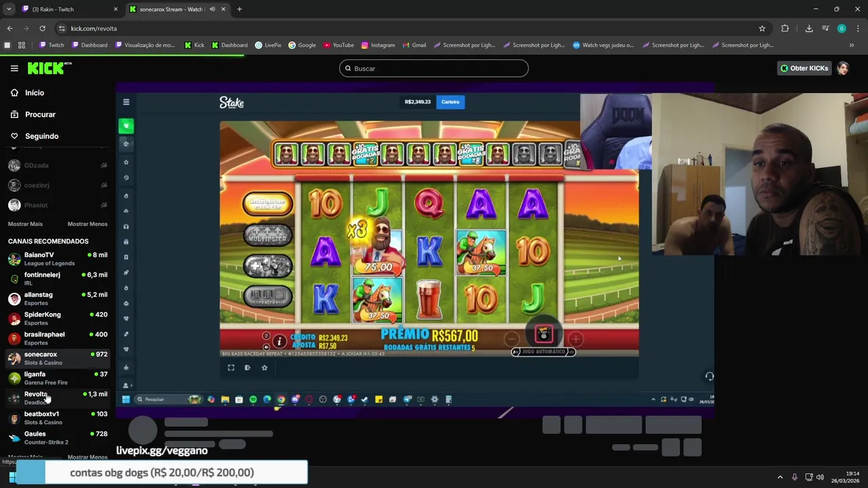Open fontinneierj IRL channel
868x488 pixels.
58,279
